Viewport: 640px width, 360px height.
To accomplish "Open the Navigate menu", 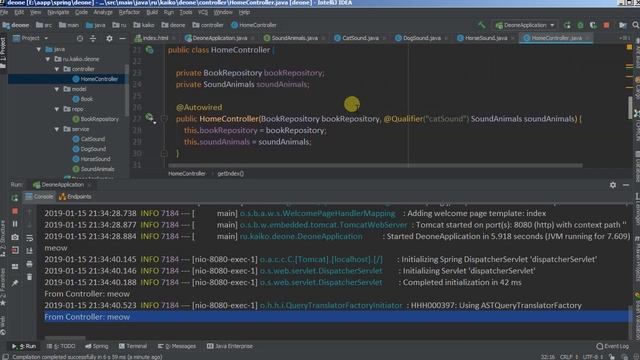I will (x=58, y=12).
